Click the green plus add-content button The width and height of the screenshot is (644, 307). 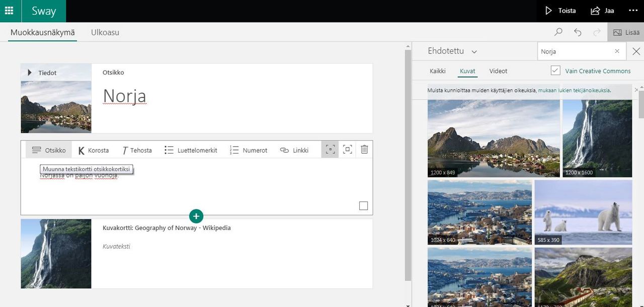coord(196,216)
